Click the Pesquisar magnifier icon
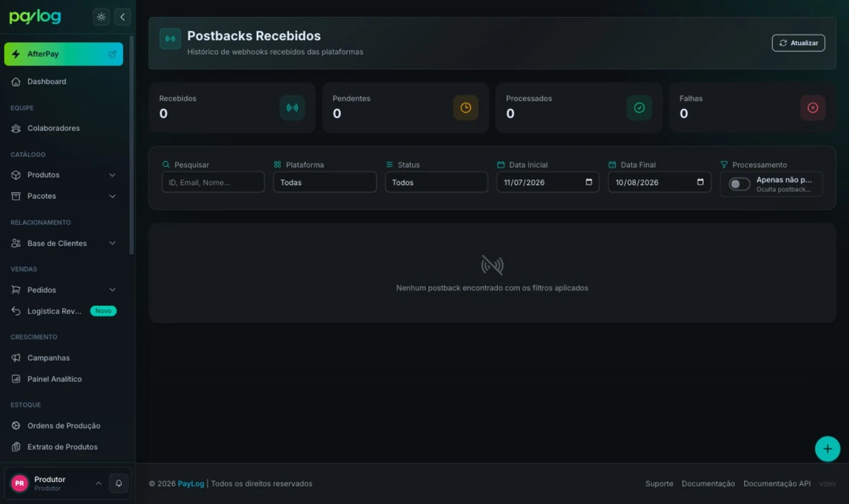Viewport: 849px width, 504px height. click(166, 164)
